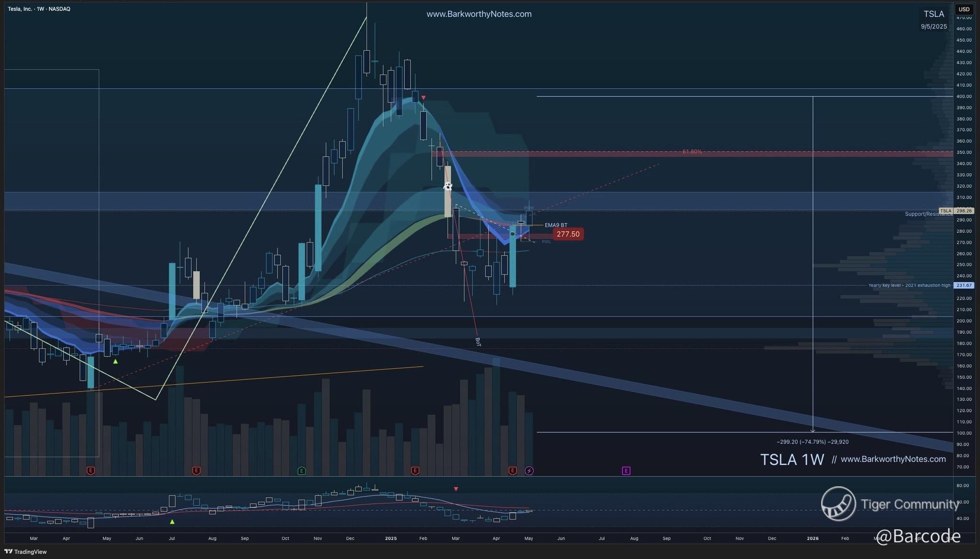The image size is (980, 559).
Task: Click the purple lightning bolt event icon
Action: coord(529,471)
